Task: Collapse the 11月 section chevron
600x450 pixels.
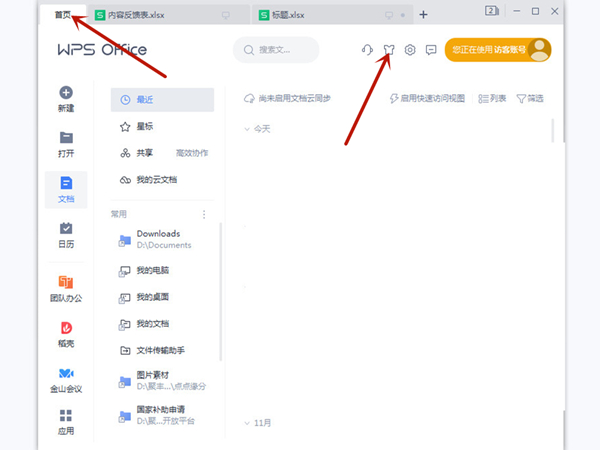Action: pos(248,423)
